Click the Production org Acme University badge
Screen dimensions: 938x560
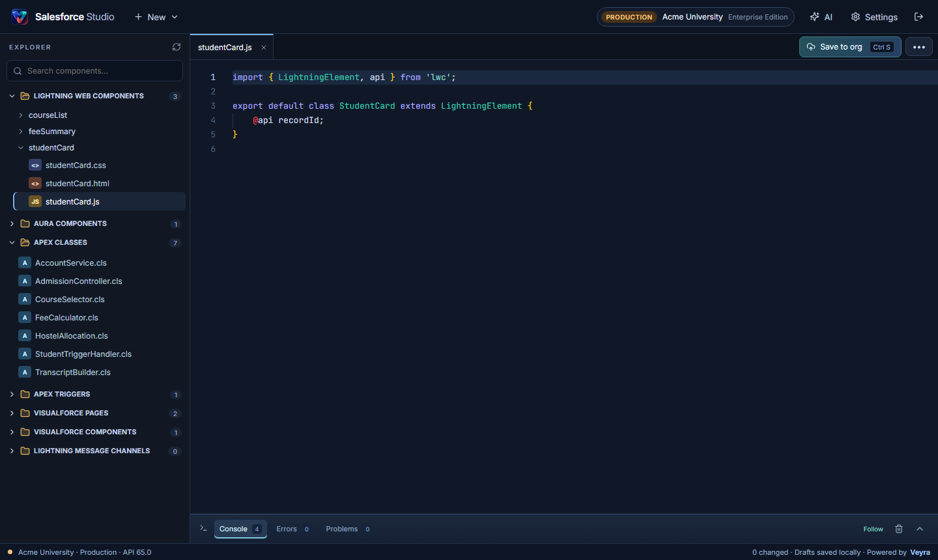(x=696, y=17)
